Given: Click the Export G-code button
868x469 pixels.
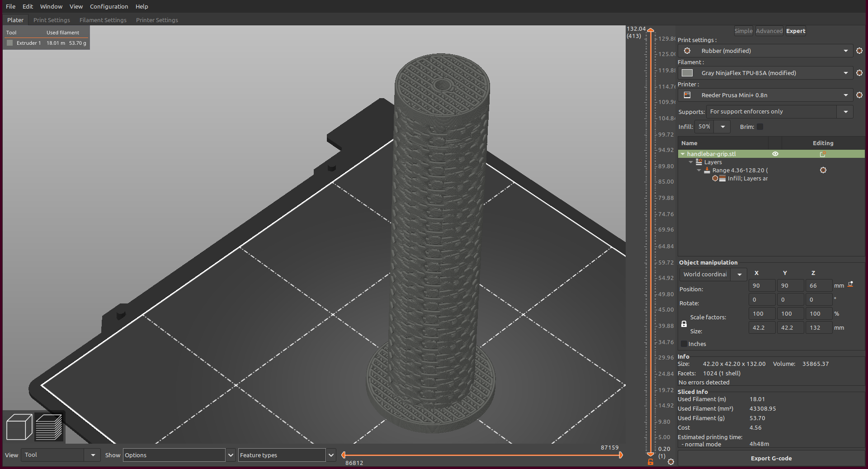Looking at the screenshot, I should coord(771,458).
